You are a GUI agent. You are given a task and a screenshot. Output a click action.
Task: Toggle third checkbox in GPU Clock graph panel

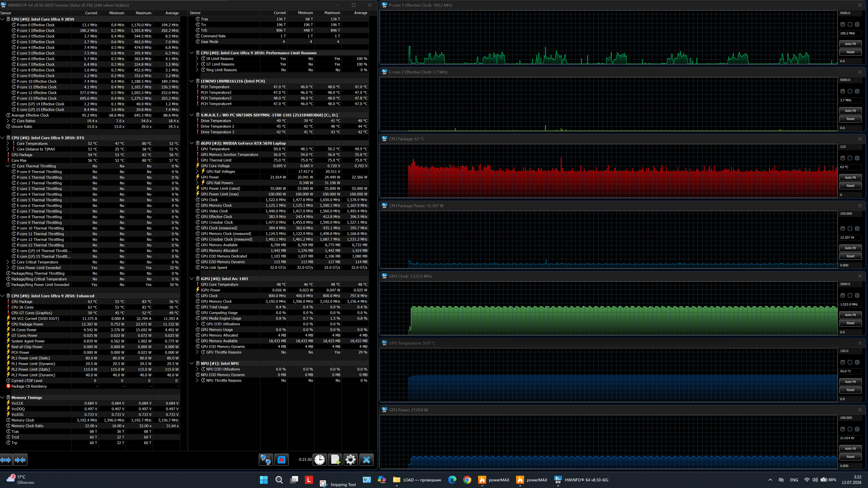coord(857,295)
